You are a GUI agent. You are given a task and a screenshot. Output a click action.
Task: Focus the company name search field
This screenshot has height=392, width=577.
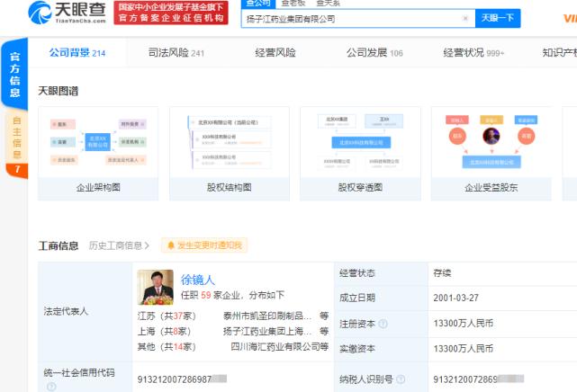click(357, 18)
